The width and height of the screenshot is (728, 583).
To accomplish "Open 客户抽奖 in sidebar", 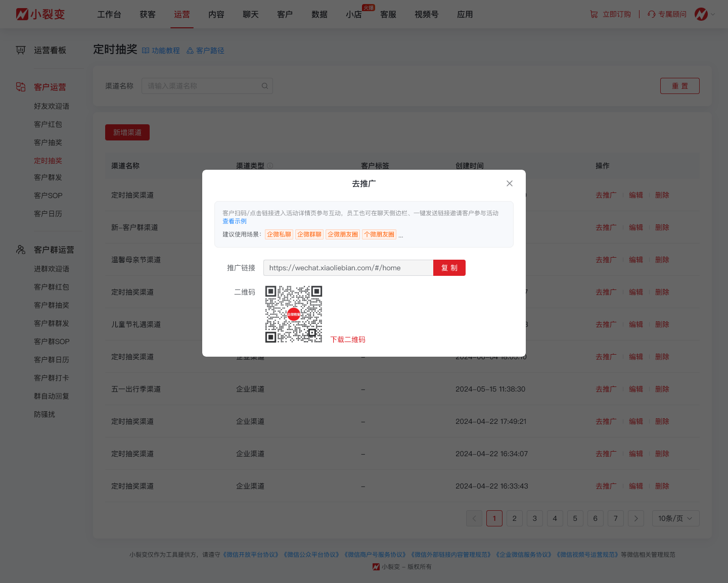I will click(48, 142).
